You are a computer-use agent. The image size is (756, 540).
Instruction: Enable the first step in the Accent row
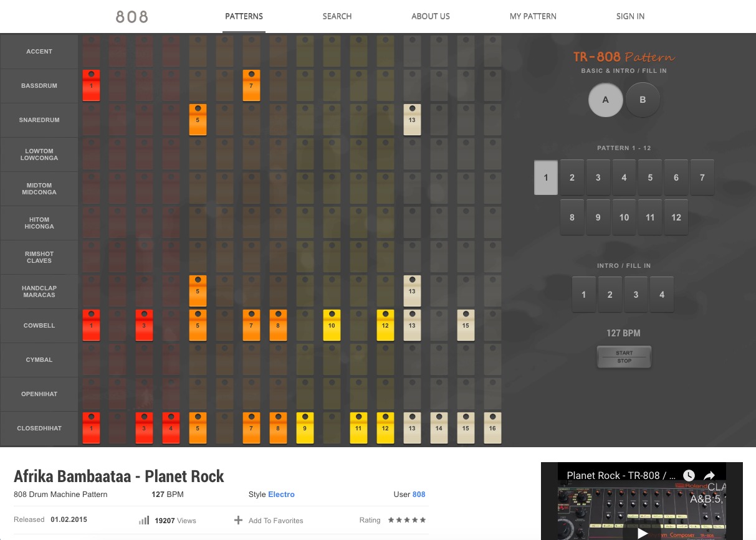tap(91, 51)
